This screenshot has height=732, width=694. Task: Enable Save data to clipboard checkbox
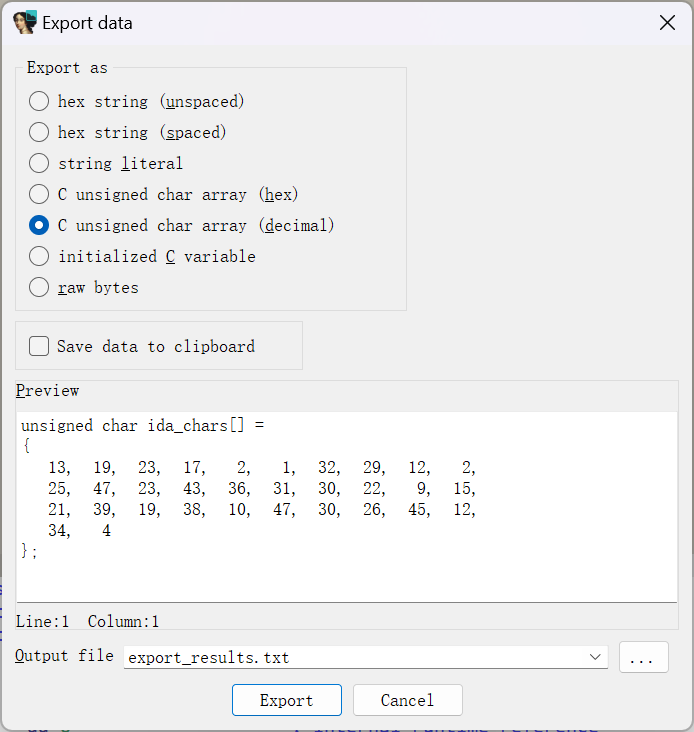pyautogui.click(x=40, y=346)
